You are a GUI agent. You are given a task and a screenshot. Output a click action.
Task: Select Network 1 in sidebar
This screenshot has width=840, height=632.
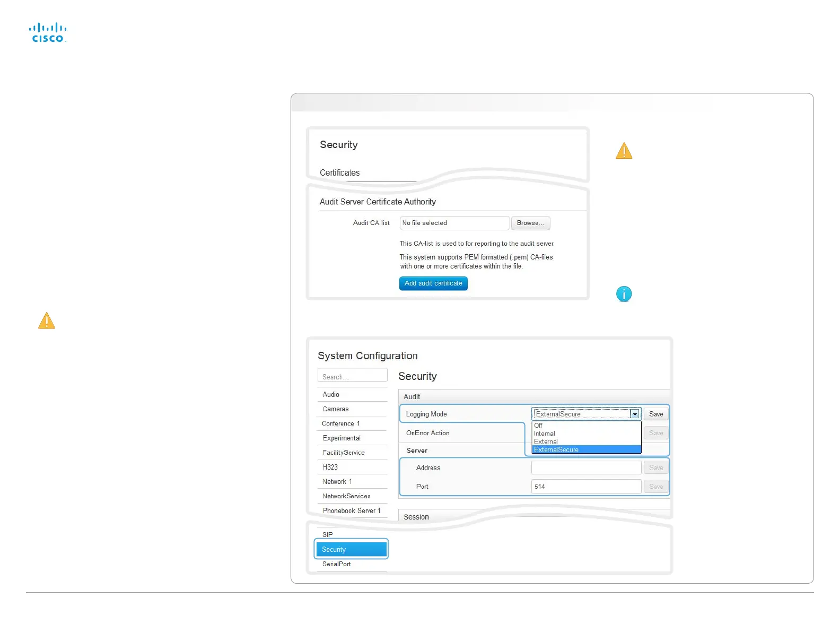(352, 481)
